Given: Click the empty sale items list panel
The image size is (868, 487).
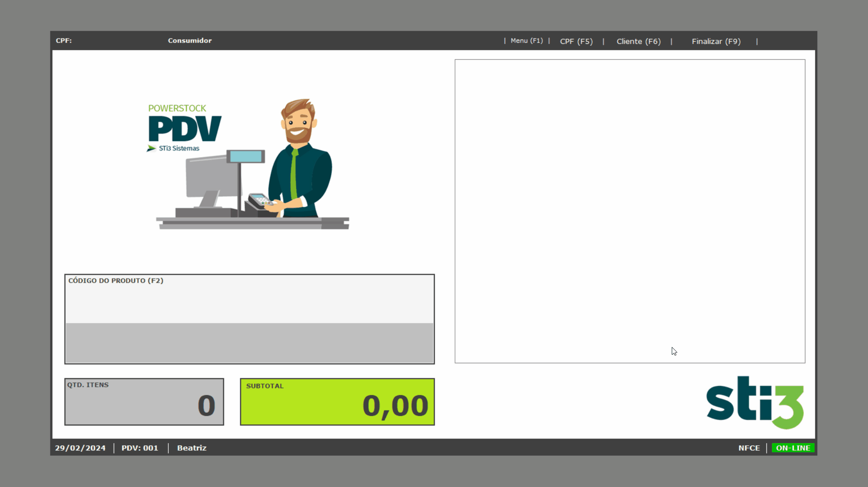Looking at the screenshot, I should click(630, 211).
